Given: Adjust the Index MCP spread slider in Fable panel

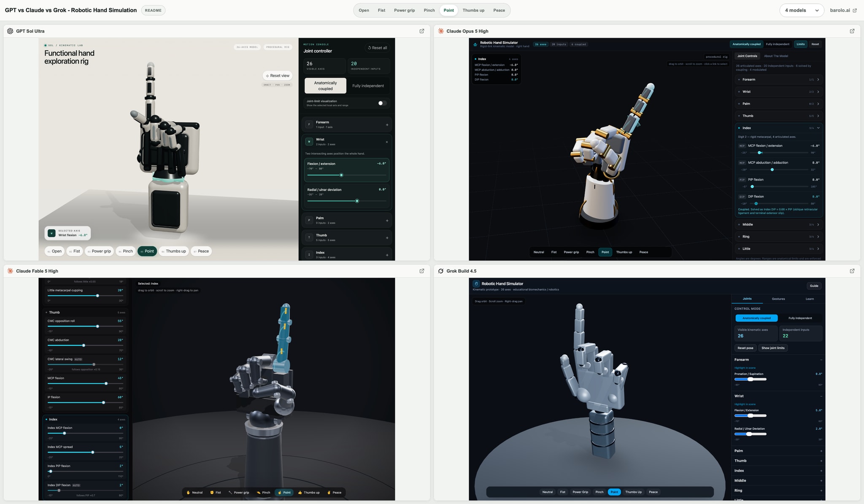Looking at the screenshot, I should click(x=85, y=452).
